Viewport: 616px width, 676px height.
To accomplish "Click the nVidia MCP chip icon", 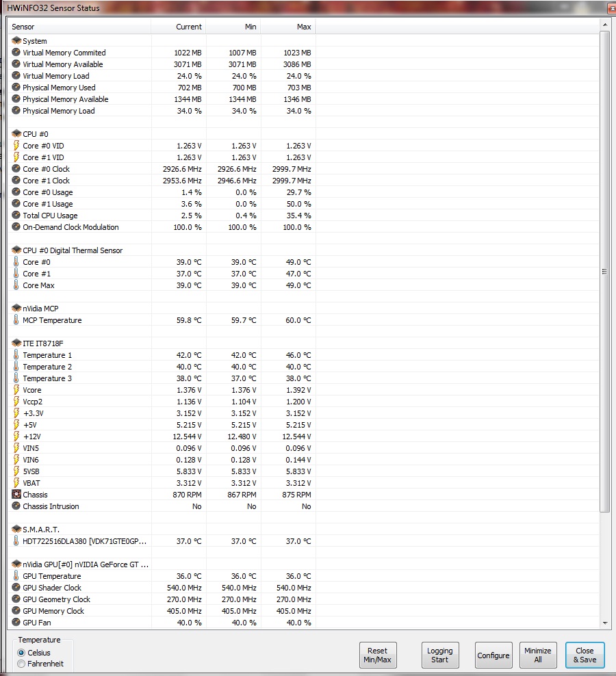I will click(16, 309).
